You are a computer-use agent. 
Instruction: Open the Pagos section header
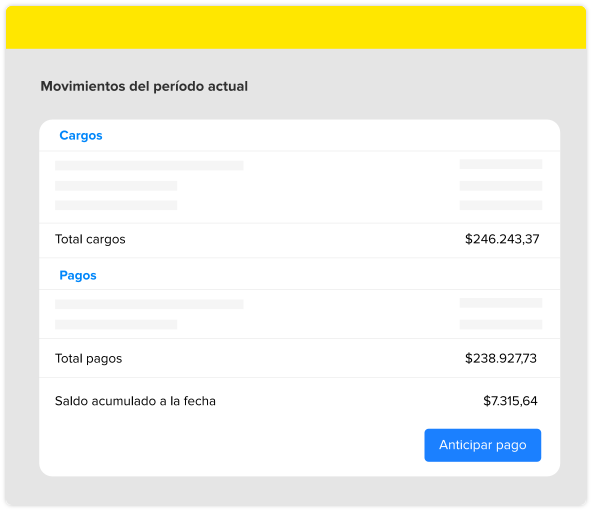78,275
